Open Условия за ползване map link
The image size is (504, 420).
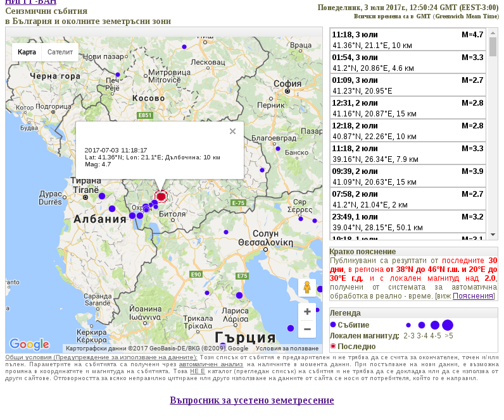pyautogui.click(x=287, y=349)
